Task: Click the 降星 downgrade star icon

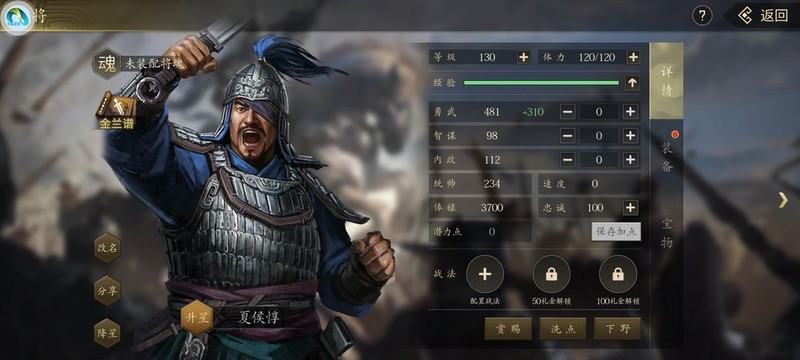Action: coord(107,333)
